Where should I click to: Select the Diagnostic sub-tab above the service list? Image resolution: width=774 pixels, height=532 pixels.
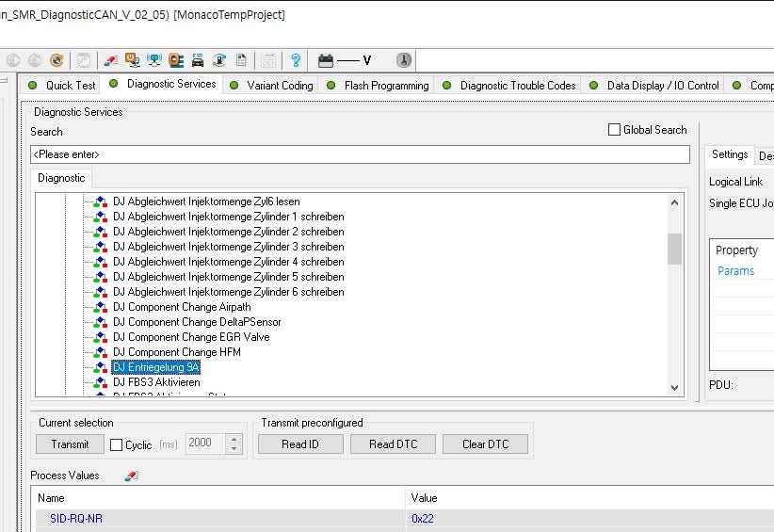coord(61,178)
